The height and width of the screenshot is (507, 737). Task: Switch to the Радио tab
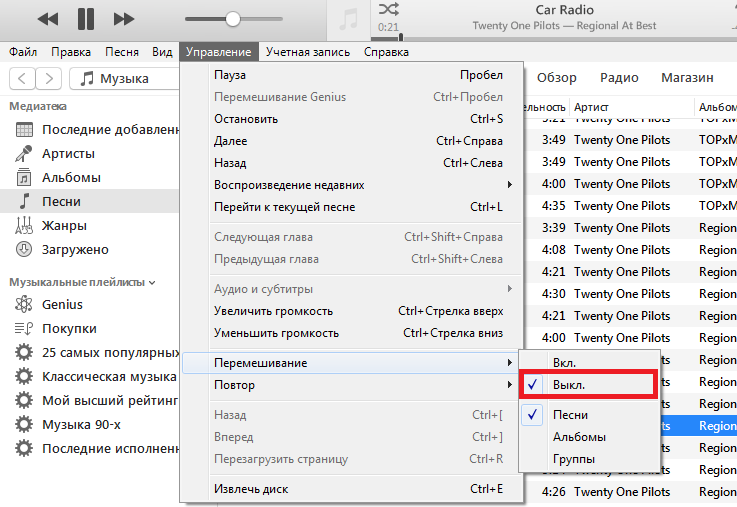[x=619, y=78]
